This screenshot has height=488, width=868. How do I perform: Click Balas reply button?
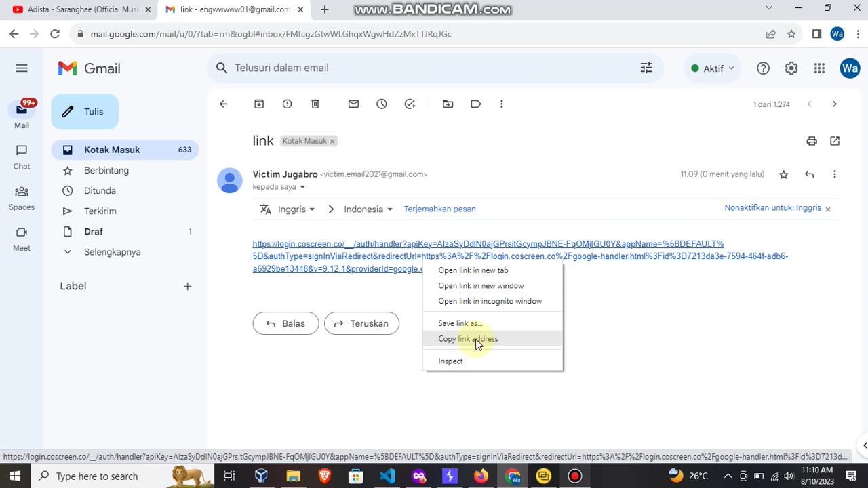[285, 323]
